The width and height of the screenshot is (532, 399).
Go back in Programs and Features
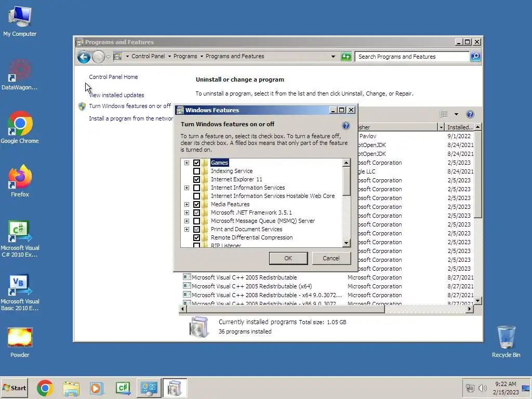click(x=84, y=57)
